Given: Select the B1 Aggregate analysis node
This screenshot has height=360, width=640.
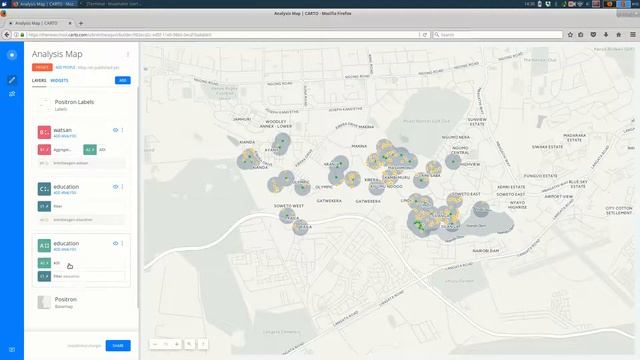Looking at the screenshot, I should (x=44, y=149).
